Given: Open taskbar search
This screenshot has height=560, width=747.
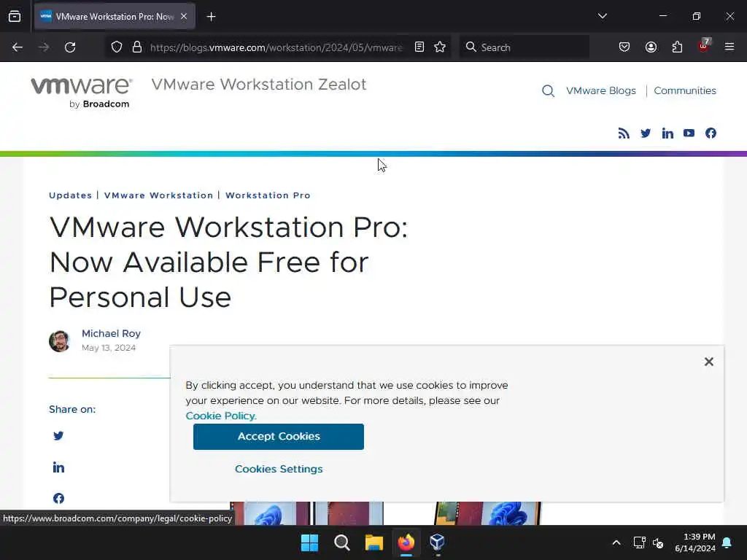Looking at the screenshot, I should pos(341,542).
